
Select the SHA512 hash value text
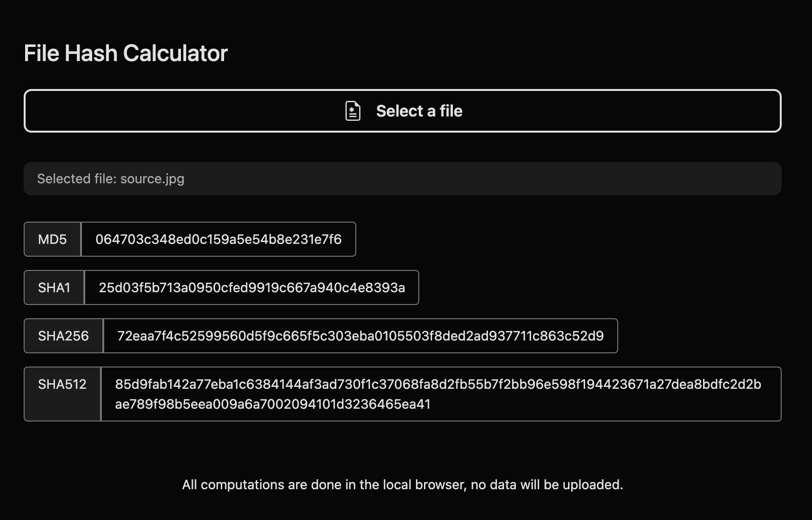(x=438, y=394)
